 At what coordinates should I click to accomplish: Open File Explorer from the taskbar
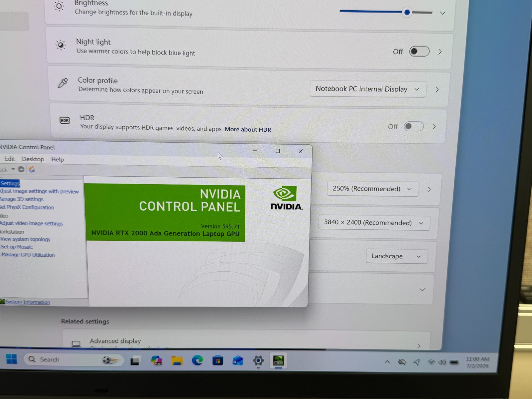[x=177, y=360]
